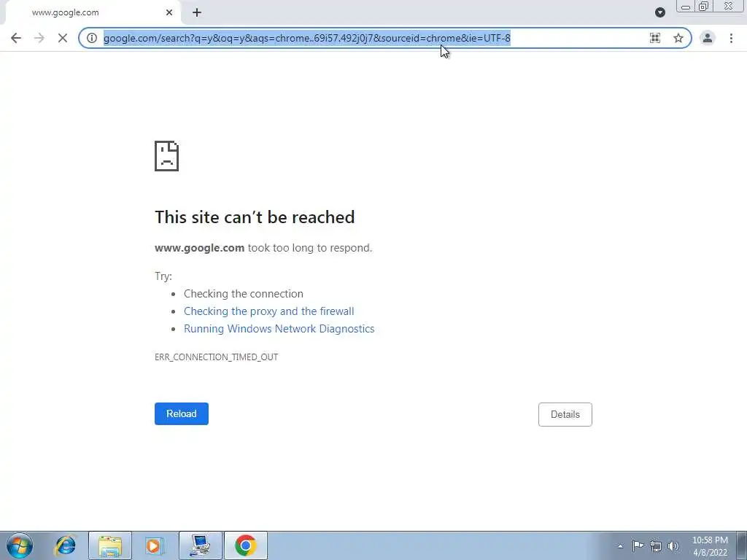747x560 pixels.
Task: Open the computer program icon in taskbar
Action: tap(201, 545)
